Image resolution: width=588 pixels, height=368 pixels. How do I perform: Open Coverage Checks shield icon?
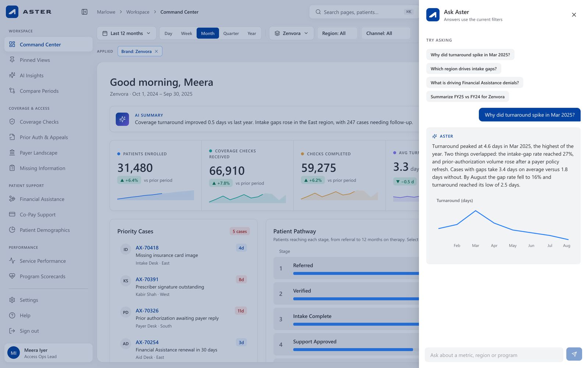[x=12, y=122]
